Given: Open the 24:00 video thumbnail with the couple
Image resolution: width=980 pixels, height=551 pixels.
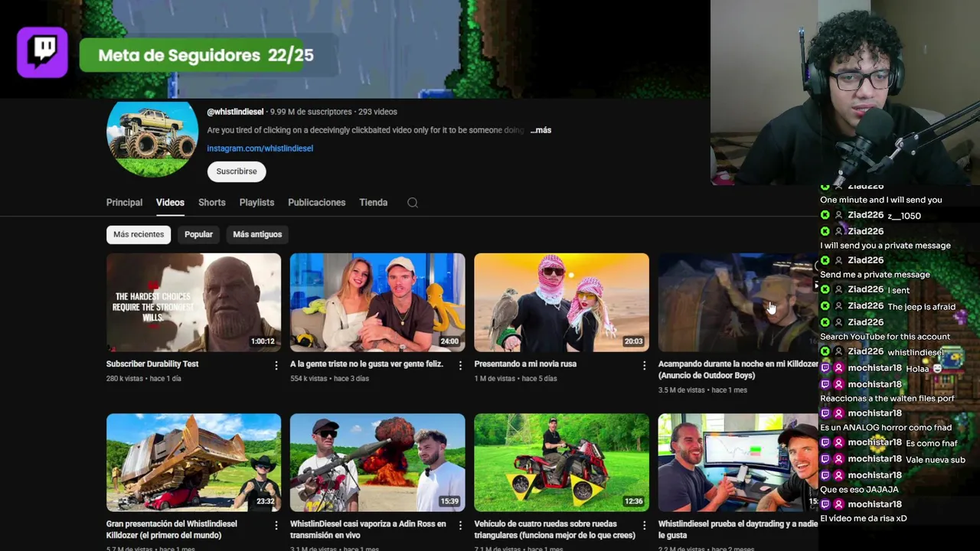Looking at the screenshot, I should pyautogui.click(x=377, y=302).
